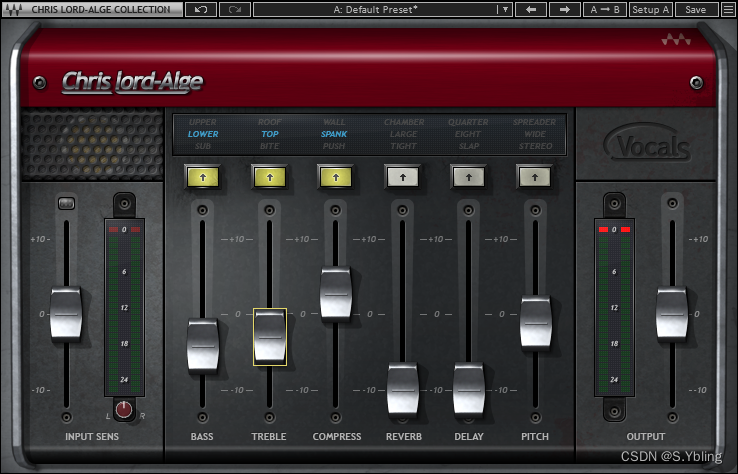Click the Chris Lord-Alge signature logo
Viewport: 738px width, 474px height.
coord(133,82)
